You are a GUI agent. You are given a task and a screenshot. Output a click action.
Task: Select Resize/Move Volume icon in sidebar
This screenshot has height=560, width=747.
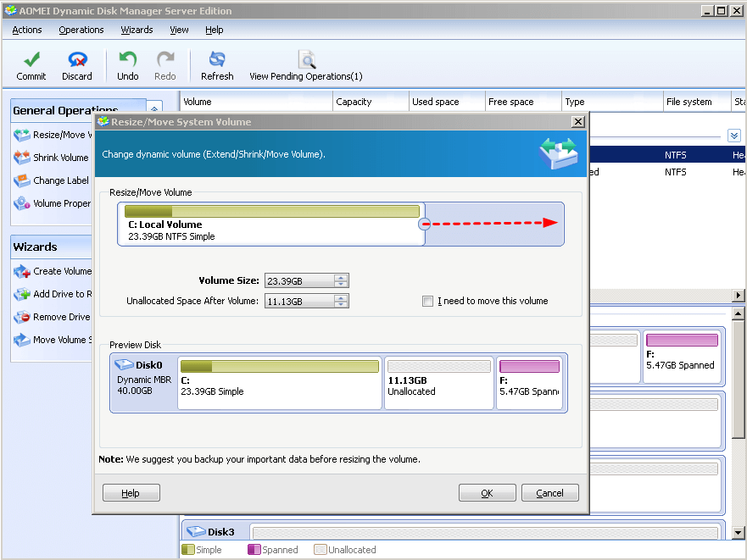22,136
